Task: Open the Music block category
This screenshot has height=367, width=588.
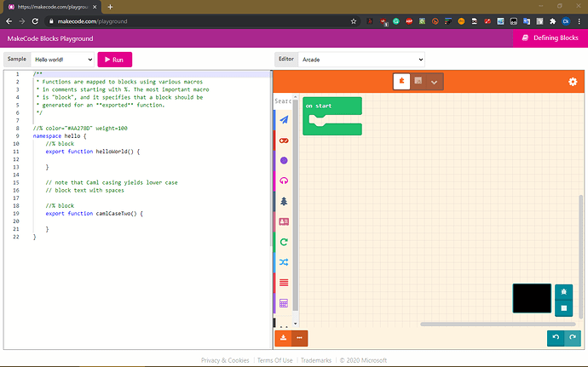Action: pyautogui.click(x=284, y=181)
